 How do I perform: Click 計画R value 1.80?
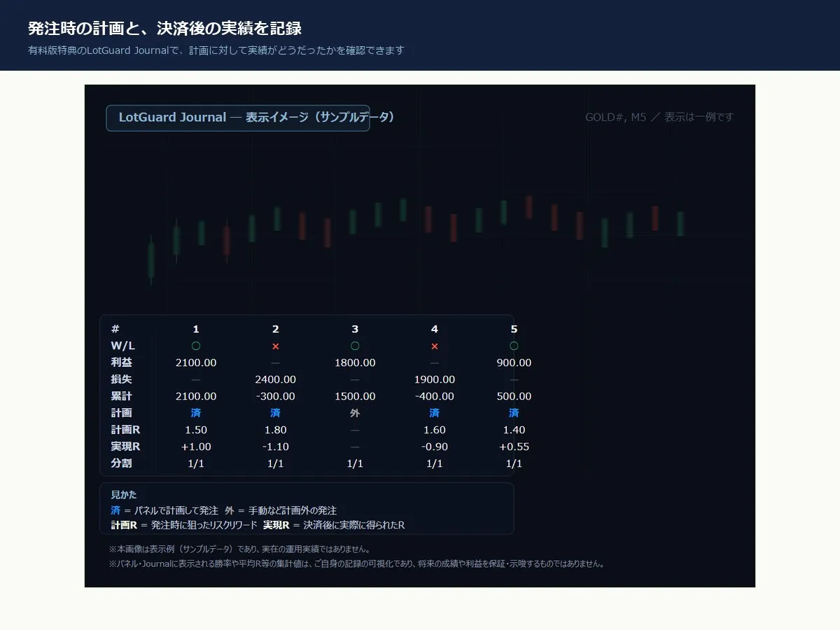coord(276,430)
